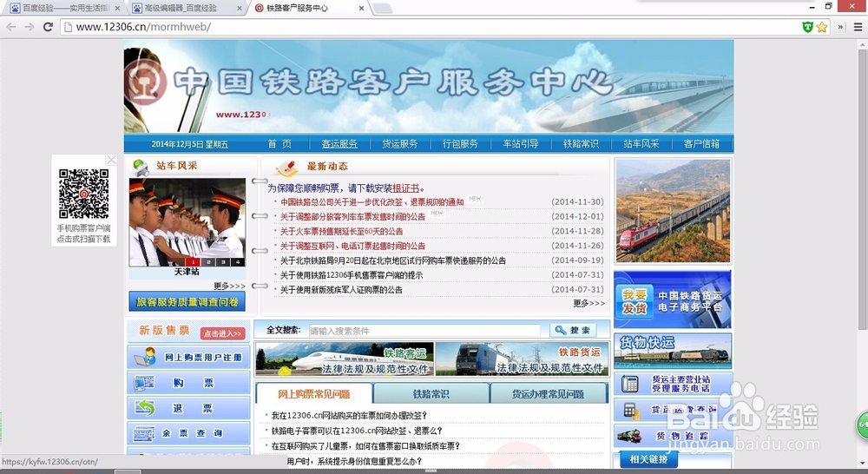Screen dimensions: 868x474
Task: Open FAQ 儿童票 换取纸质车票
Action: coord(365,445)
